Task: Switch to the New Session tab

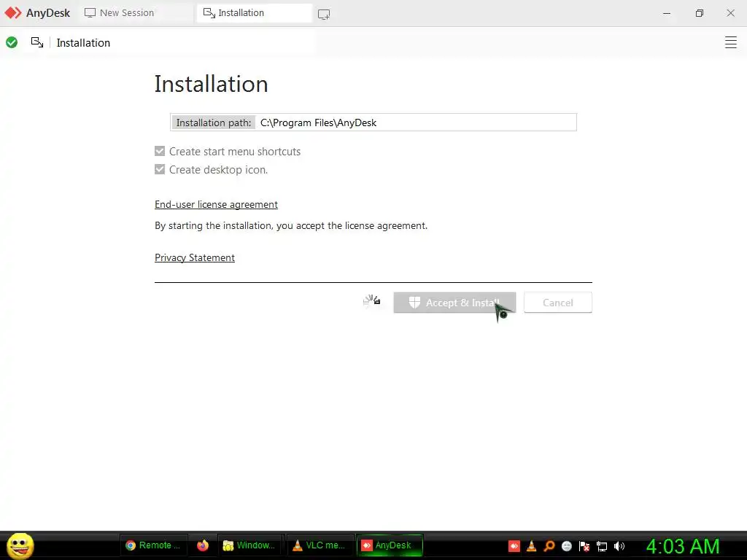Action: (137, 13)
